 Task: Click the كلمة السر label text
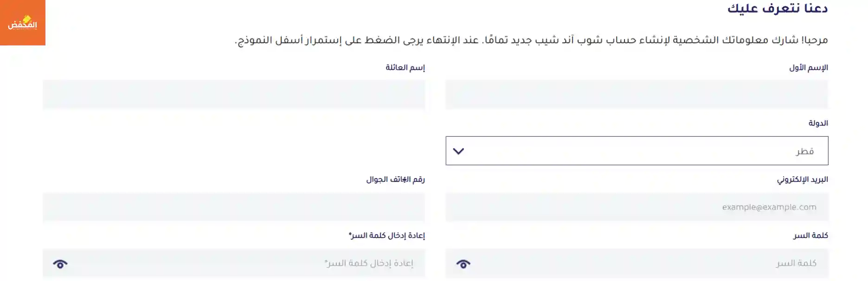(810, 236)
